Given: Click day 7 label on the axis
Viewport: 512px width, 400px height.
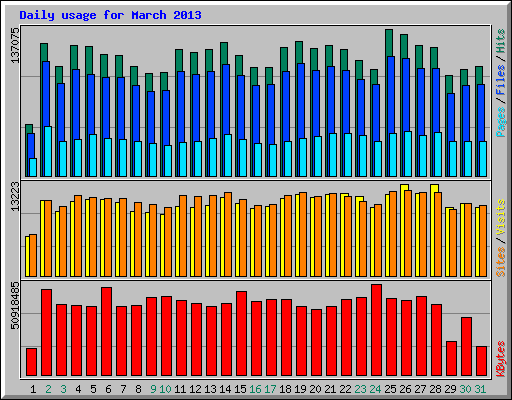Looking at the screenshot, I should coord(123,389).
